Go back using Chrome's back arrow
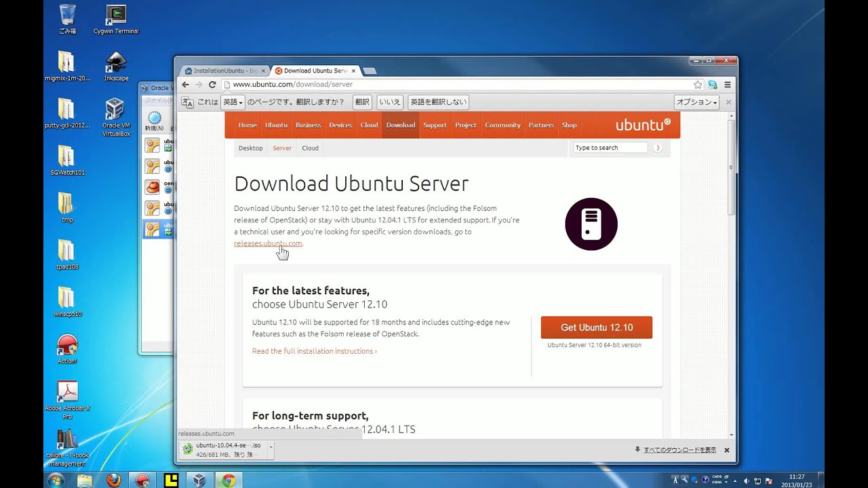 [x=186, y=85]
